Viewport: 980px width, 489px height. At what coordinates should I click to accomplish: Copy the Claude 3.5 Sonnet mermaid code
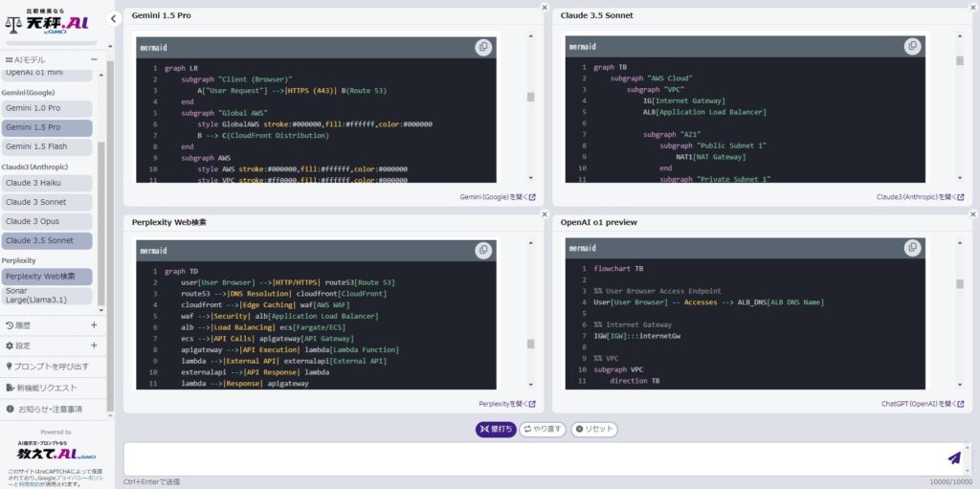click(x=912, y=46)
